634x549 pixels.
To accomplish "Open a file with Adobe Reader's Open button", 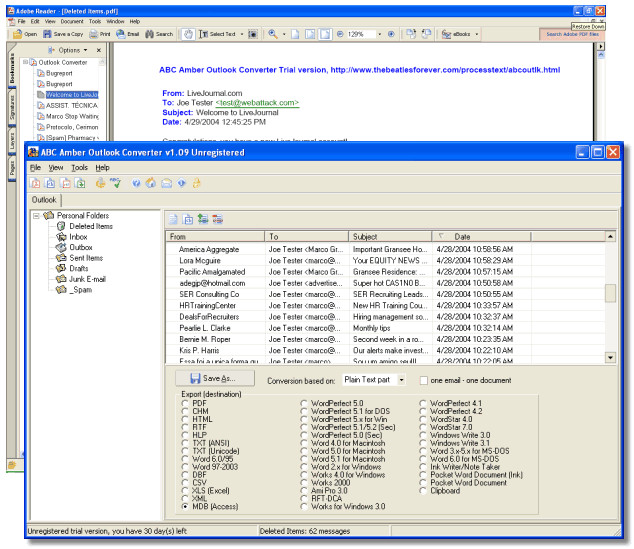I will [25, 34].
